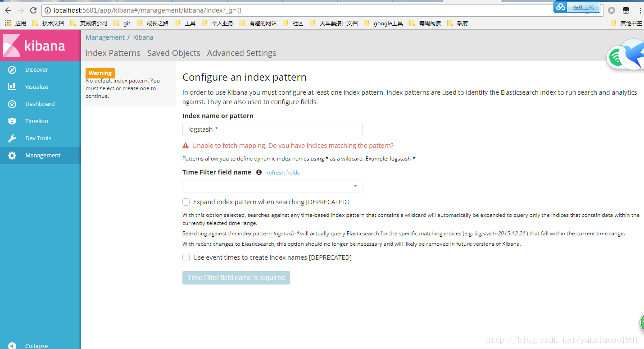Open the 工具 bookmark folder
Image resolution: width=644 pixels, height=349 pixels.
click(x=185, y=23)
